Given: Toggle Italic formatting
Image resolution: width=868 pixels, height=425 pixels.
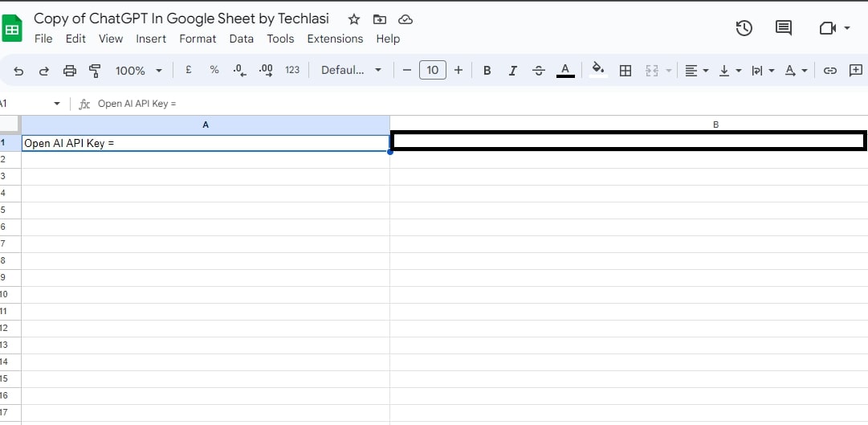Looking at the screenshot, I should pyautogui.click(x=513, y=71).
